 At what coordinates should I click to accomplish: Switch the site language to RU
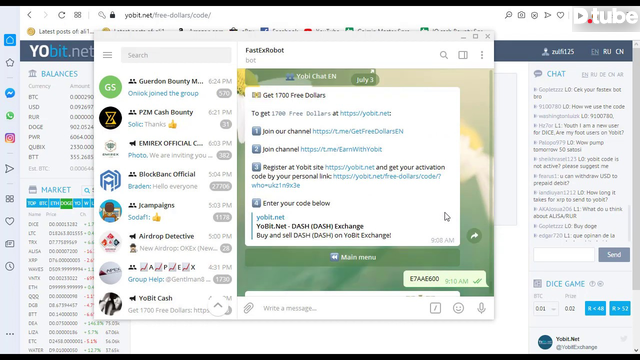(607, 52)
